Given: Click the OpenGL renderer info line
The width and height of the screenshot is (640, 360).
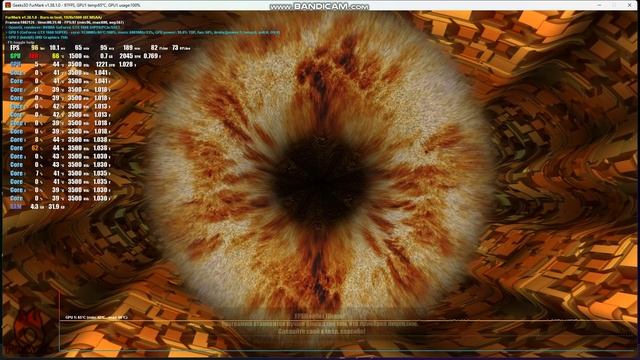Looking at the screenshot, I should pos(63,27).
